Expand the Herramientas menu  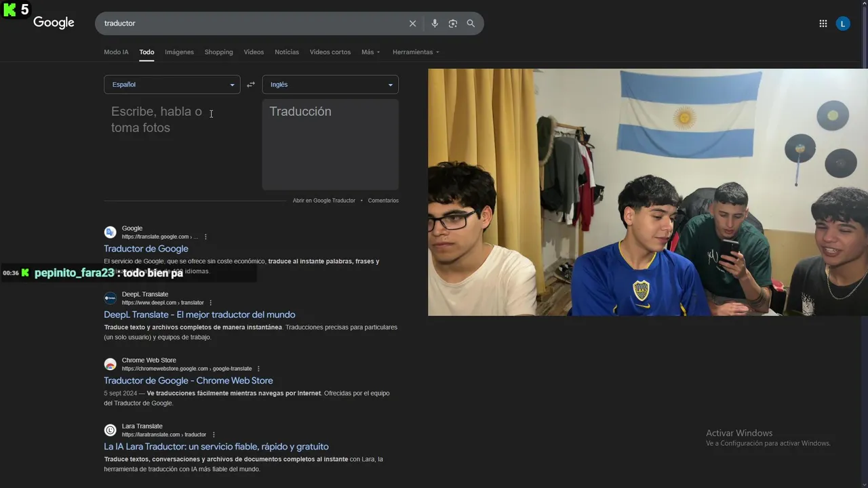click(416, 52)
